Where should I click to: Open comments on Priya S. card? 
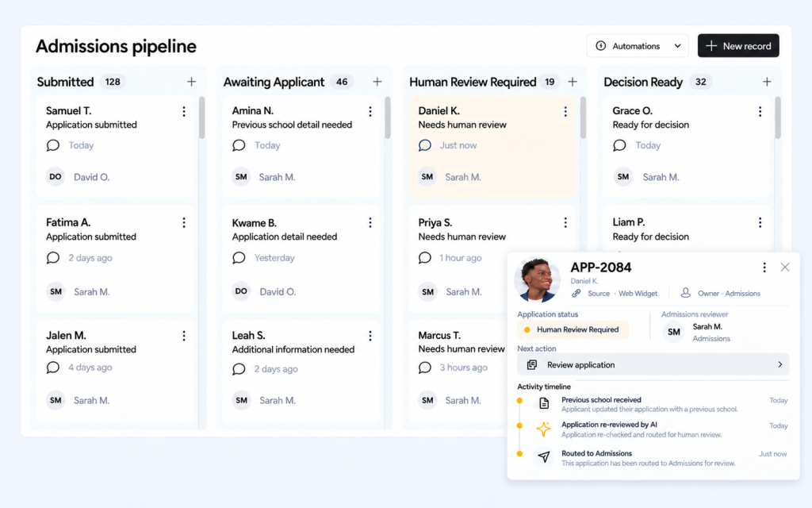click(425, 258)
